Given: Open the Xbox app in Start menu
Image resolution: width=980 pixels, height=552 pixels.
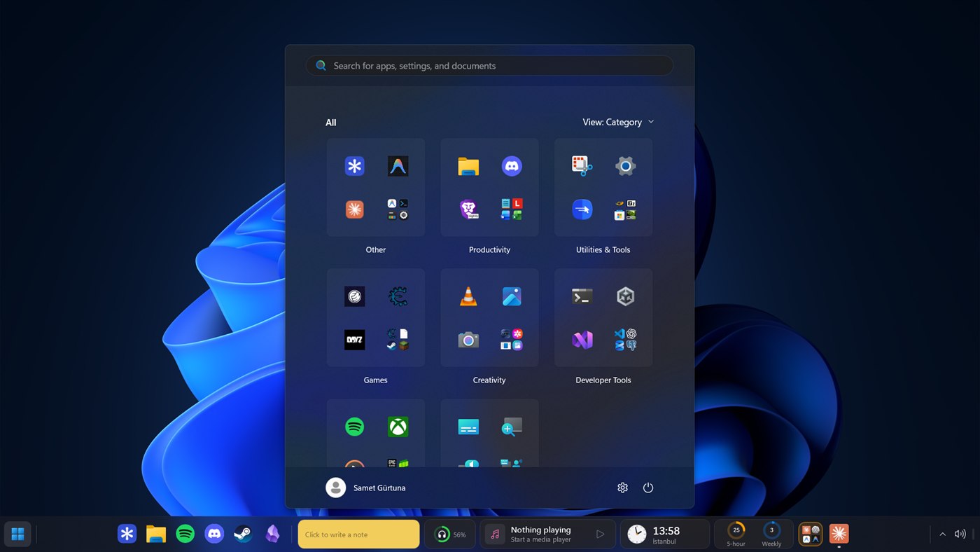Looking at the screenshot, I should click(x=398, y=427).
